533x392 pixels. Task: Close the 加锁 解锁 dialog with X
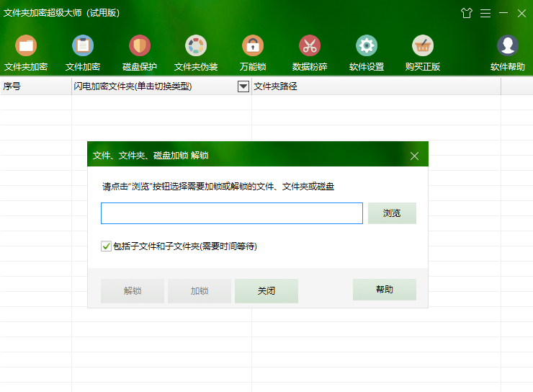(x=414, y=156)
